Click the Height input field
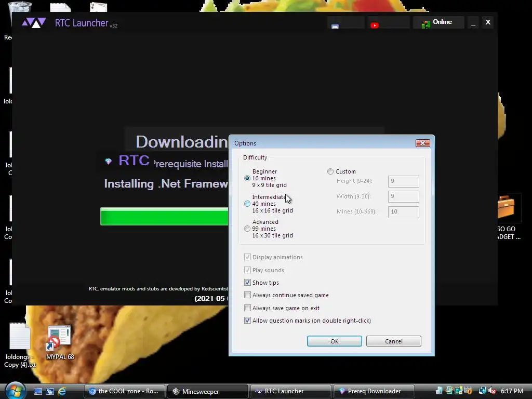The height and width of the screenshot is (399, 532). (403, 181)
